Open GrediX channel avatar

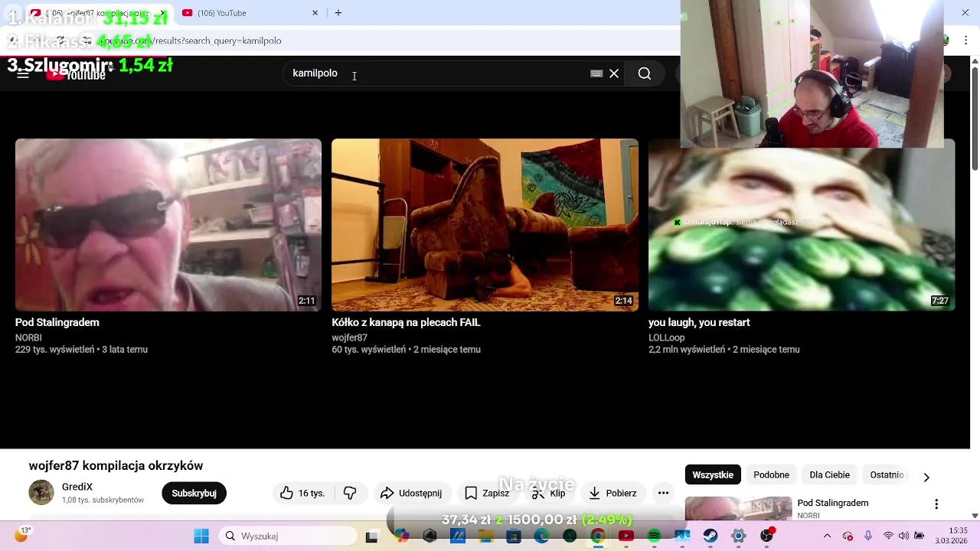point(41,493)
